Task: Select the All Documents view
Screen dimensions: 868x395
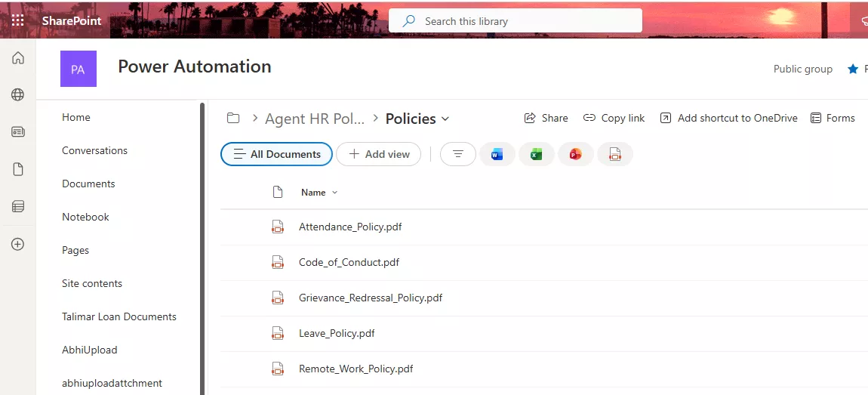Action: [x=276, y=154]
